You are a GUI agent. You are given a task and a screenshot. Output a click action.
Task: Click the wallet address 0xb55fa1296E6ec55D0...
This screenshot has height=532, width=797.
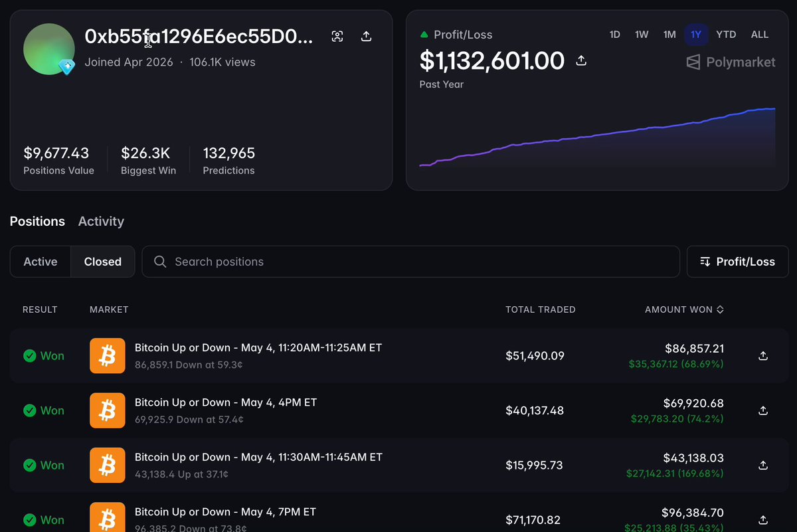pyautogui.click(x=199, y=37)
